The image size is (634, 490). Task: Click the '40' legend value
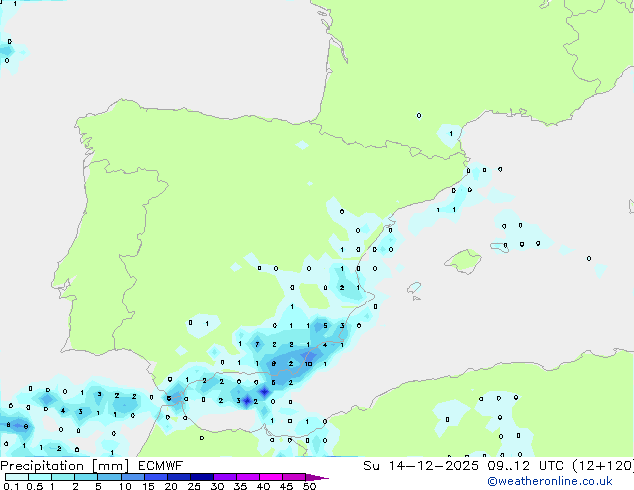[x=263, y=486]
